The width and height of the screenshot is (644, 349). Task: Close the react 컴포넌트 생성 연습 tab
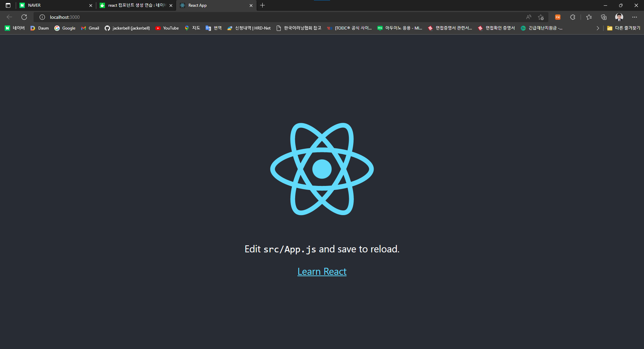[x=171, y=5]
